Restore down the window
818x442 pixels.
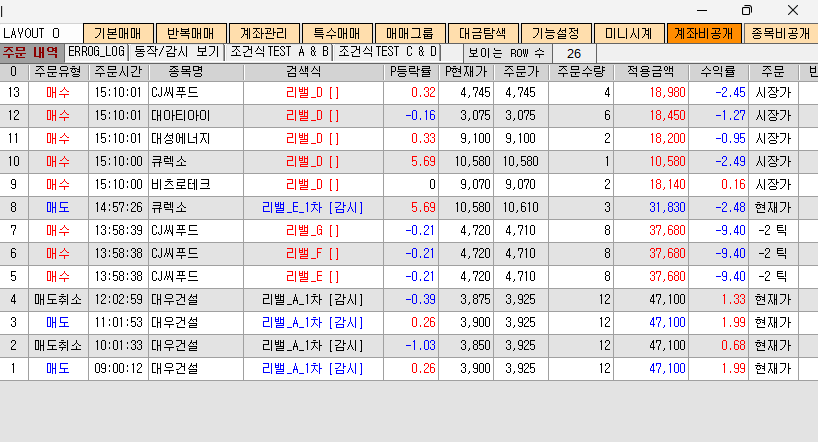click(x=747, y=10)
